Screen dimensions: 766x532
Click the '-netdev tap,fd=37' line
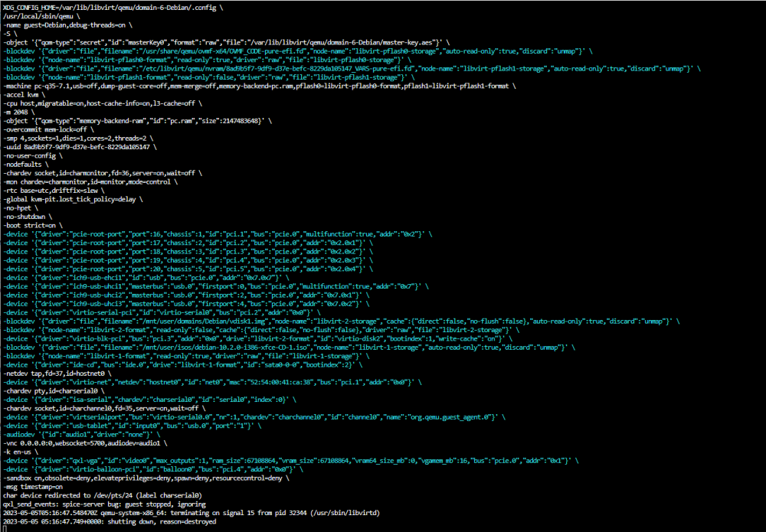pos(57,374)
